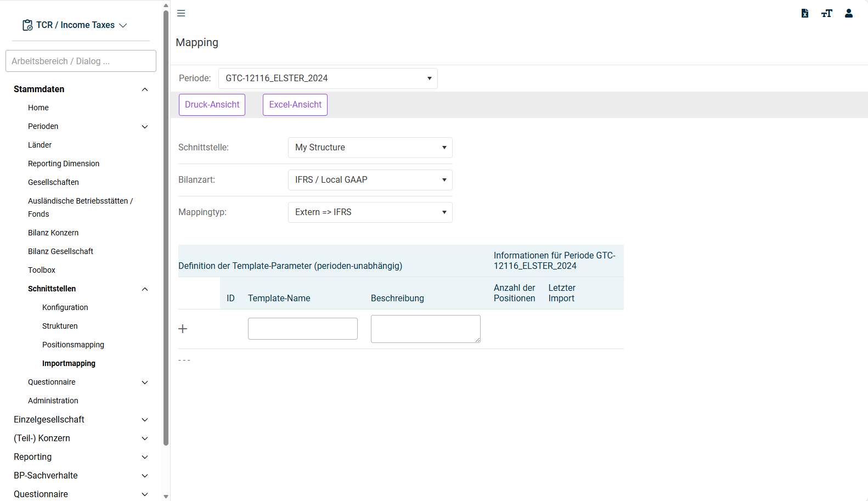Toggle the hamburger menu icon

coord(181,13)
